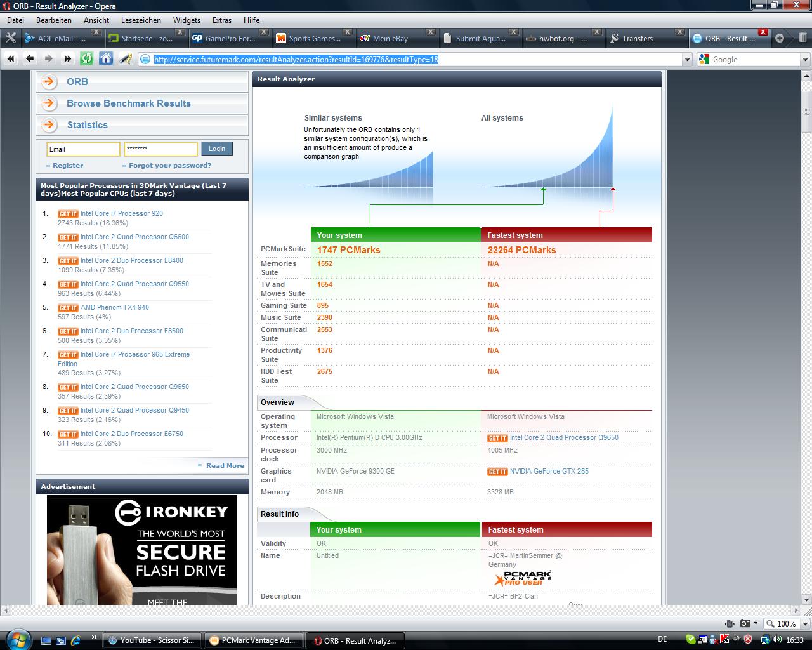
Task: Go back with the Back arrow
Action: (30, 59)
